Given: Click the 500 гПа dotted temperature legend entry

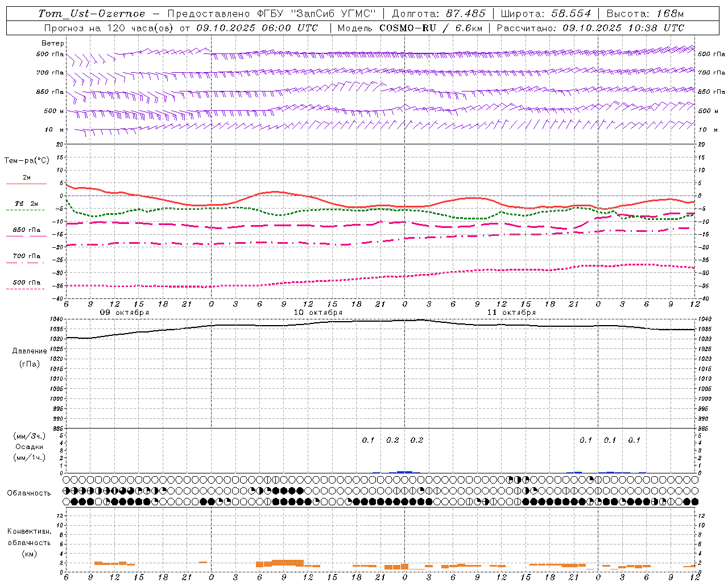Looking at the screenshot, I should tap(27, 282).
